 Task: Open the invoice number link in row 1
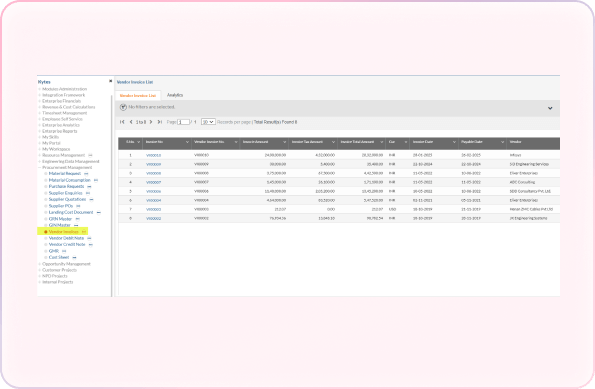tap(153, 156)
